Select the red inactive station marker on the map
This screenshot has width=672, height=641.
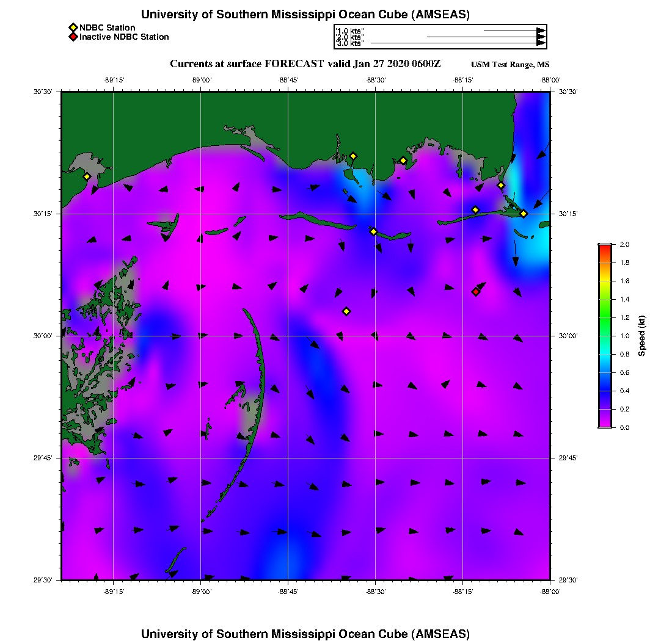[475, 292]
